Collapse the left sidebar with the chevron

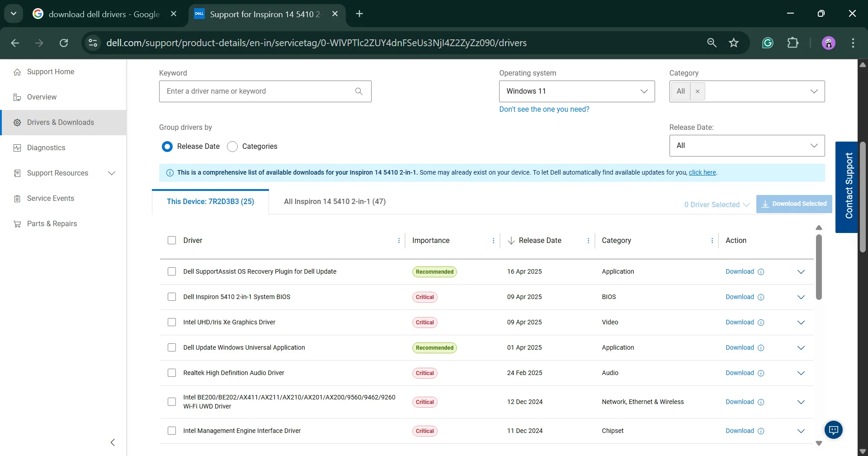[113, 442]
